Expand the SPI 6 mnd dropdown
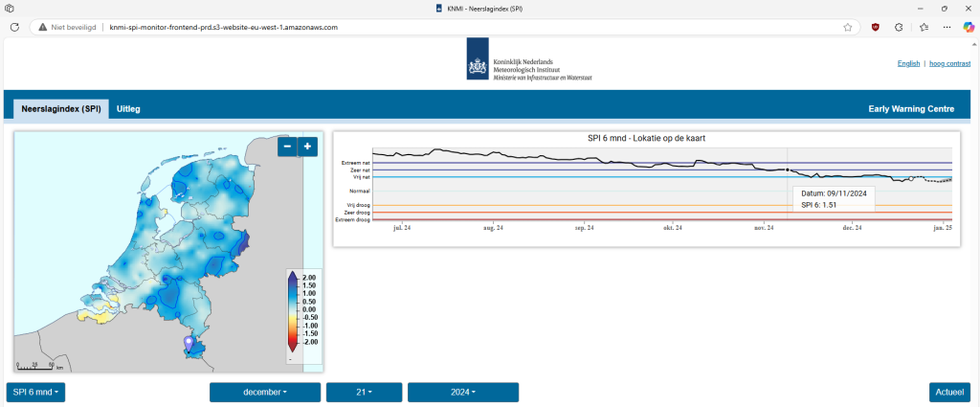Viewport: 980px width, 407px height. coord(35,393)
